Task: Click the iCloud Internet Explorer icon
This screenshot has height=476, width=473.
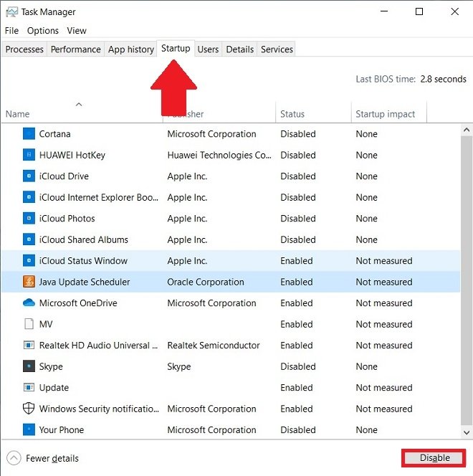Action: pyautogui.click(x=29, y=197)
